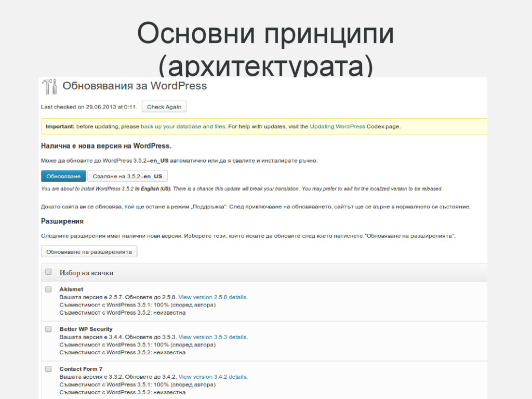532x399 pixels.
Task: Click the line starting 'Следните разширения имат налични'
Action: 248,236
